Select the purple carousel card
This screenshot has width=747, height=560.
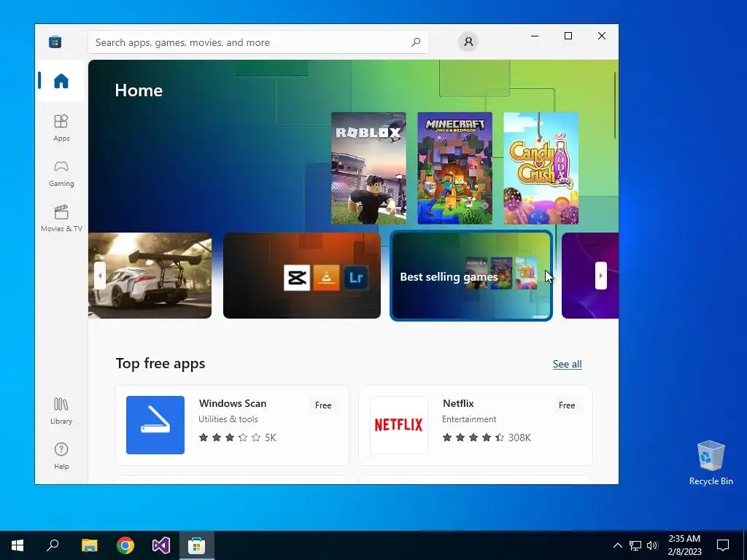pos(589,276)
